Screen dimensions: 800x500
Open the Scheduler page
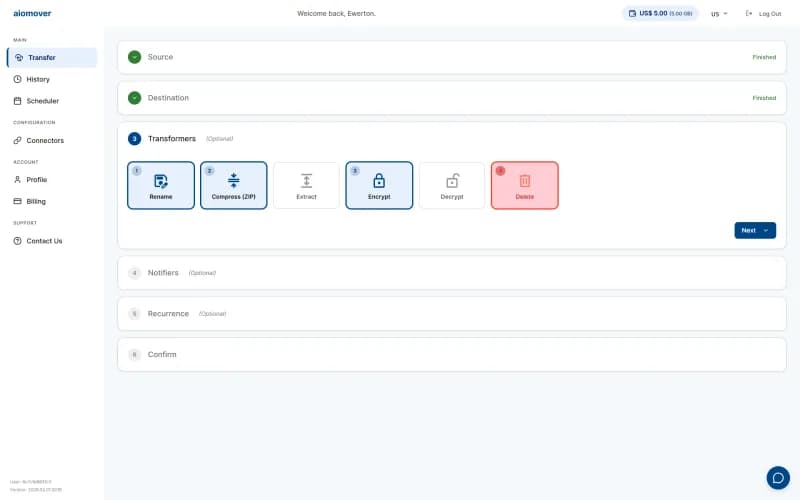(x=52, y=101)
